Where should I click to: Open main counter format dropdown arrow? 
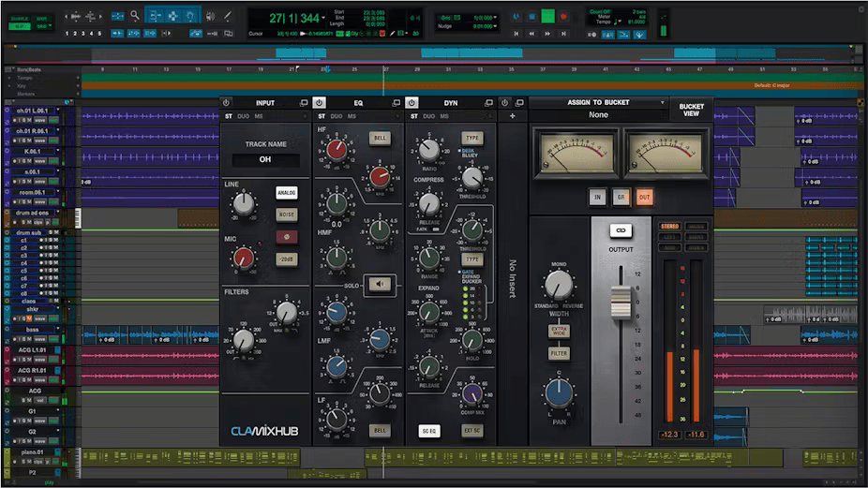323,18
